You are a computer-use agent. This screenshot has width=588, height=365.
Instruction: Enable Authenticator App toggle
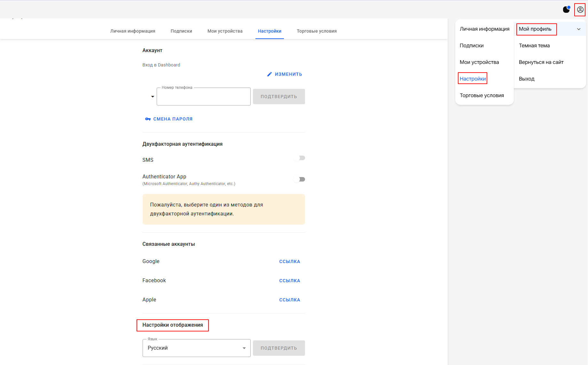[x=300, y=179]
